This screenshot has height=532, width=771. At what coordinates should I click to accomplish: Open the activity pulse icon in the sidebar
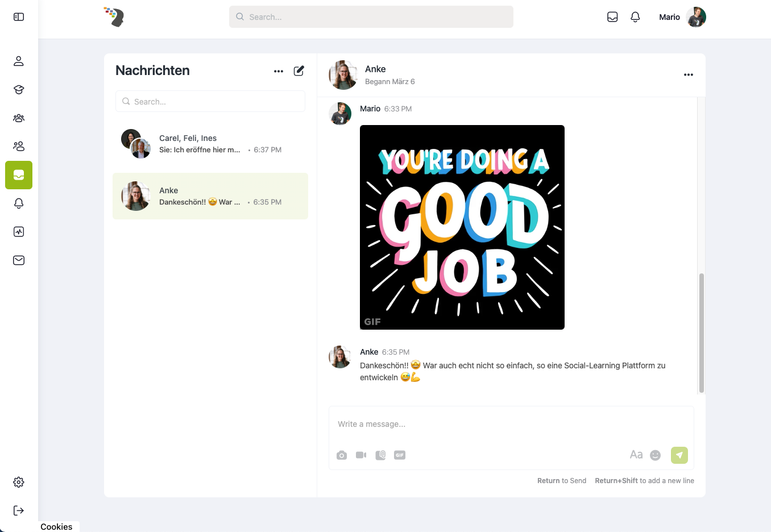pos(19,232)
